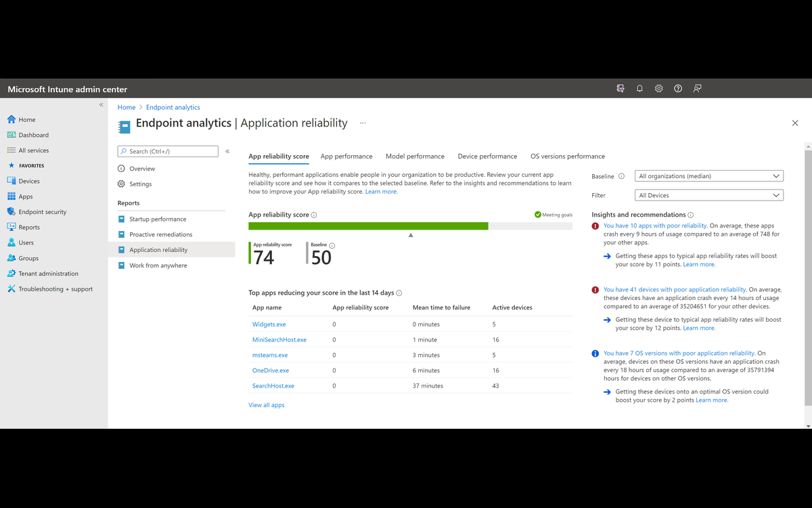Switch to OS versions performance tab
The height and width of the screenshot is (508, 812).
(x=568, y=156)
